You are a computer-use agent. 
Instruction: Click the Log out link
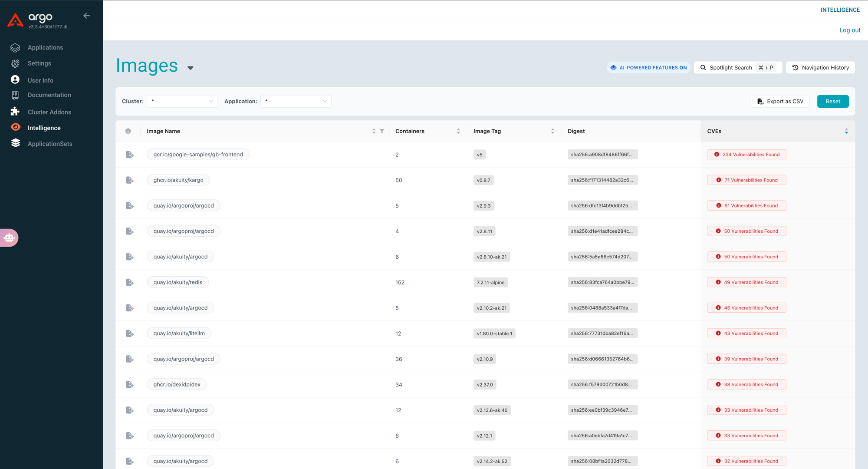point(850,30)
